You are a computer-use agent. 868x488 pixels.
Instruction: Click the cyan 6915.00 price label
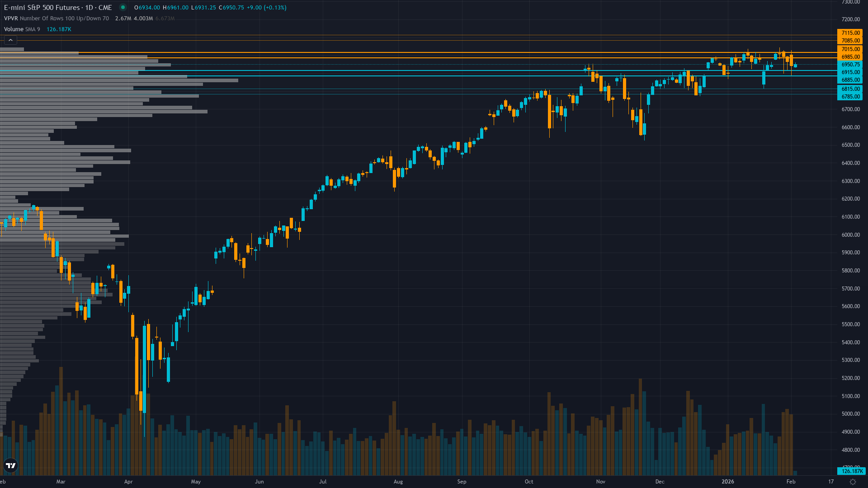click(x=850, y=72)
